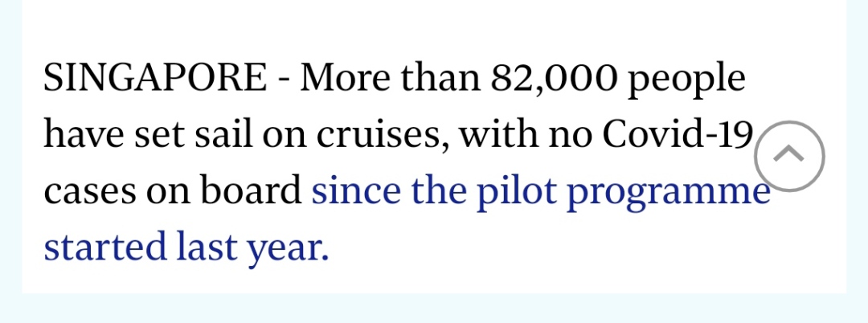Screen dimensions: 868x323
Task: Click the word "pilot" in the blue link
Action: [x=521, y=193]
